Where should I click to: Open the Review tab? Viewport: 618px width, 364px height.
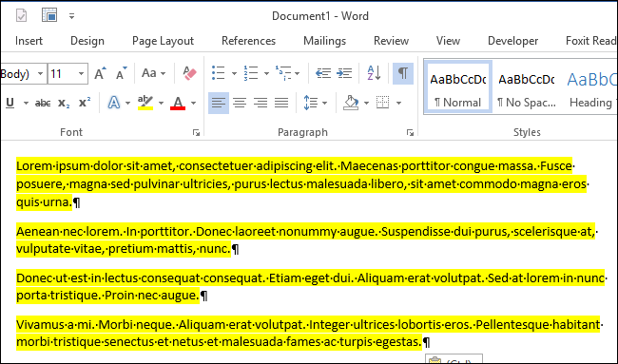coord(391,41)
